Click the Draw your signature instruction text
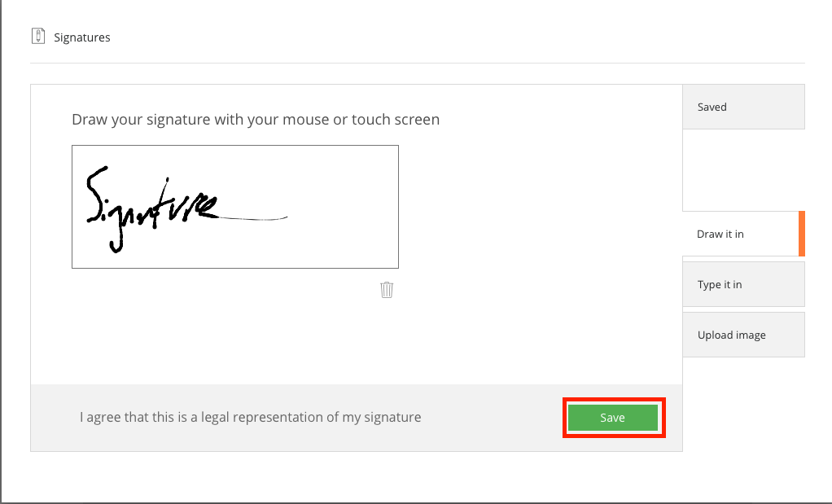The width and height of the screenshot is (832, 504). click(x=256, y=120)
